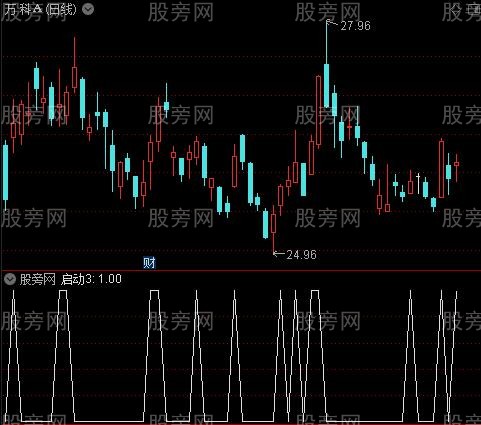Select the 万科A (日线) chart title

coord(40,9)
